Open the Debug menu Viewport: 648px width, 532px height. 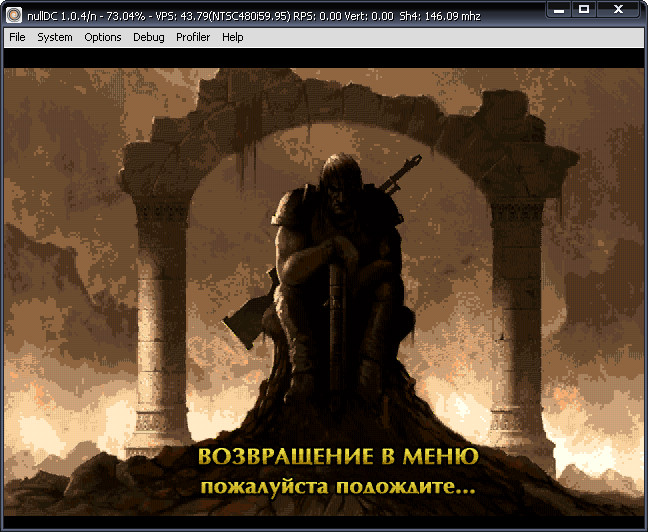pyautogui.click(x=149, y=37)
